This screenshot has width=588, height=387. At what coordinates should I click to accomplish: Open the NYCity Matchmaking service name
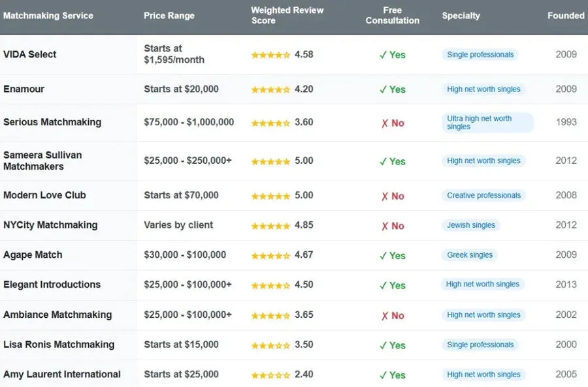click(50, 225)
